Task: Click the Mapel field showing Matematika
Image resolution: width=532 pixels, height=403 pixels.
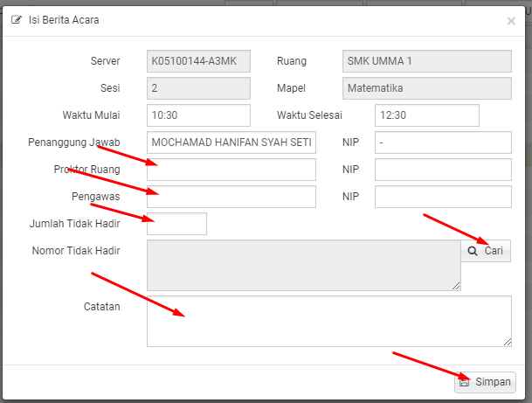Action: [427, 88]
